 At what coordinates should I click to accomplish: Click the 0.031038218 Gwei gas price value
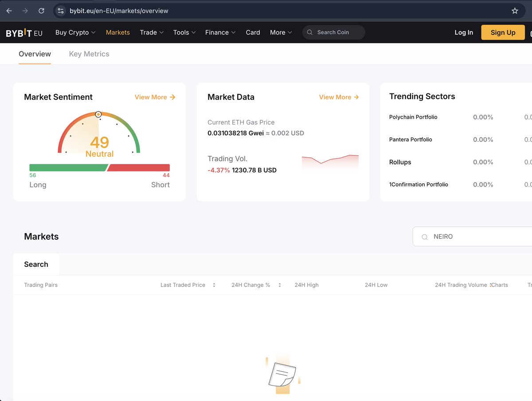[235, 133]
